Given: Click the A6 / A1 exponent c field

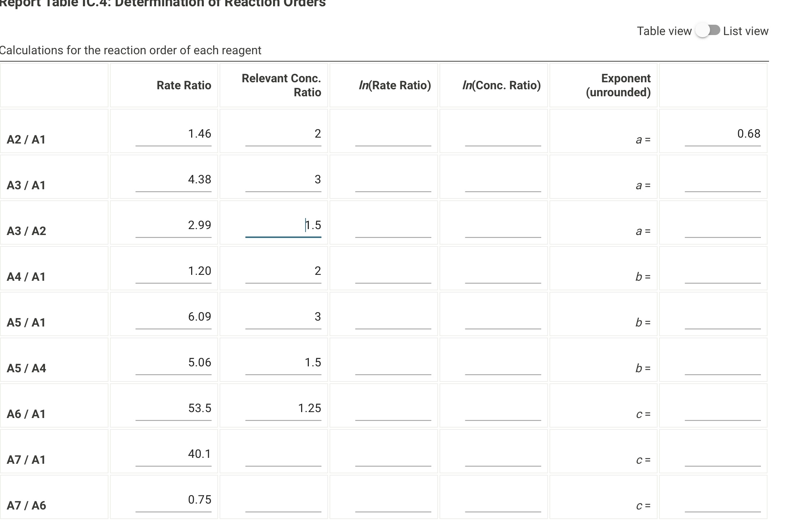Looking at the screenshot, I should [723, 408].
